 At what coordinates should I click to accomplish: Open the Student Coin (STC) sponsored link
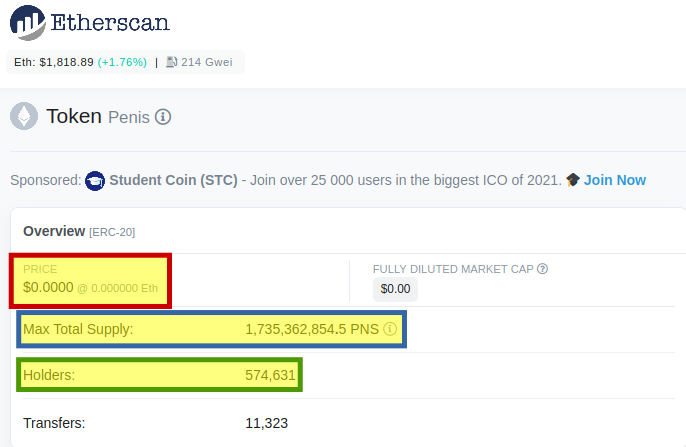pos(173,180)
